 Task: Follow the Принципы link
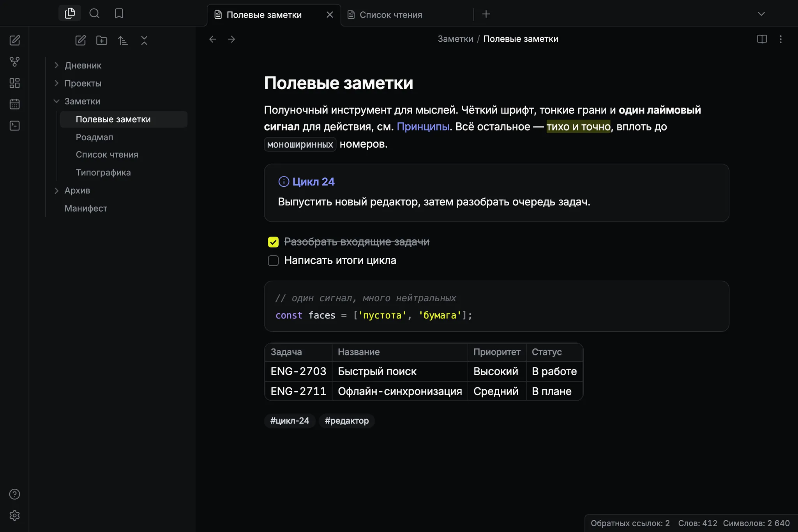423,127
